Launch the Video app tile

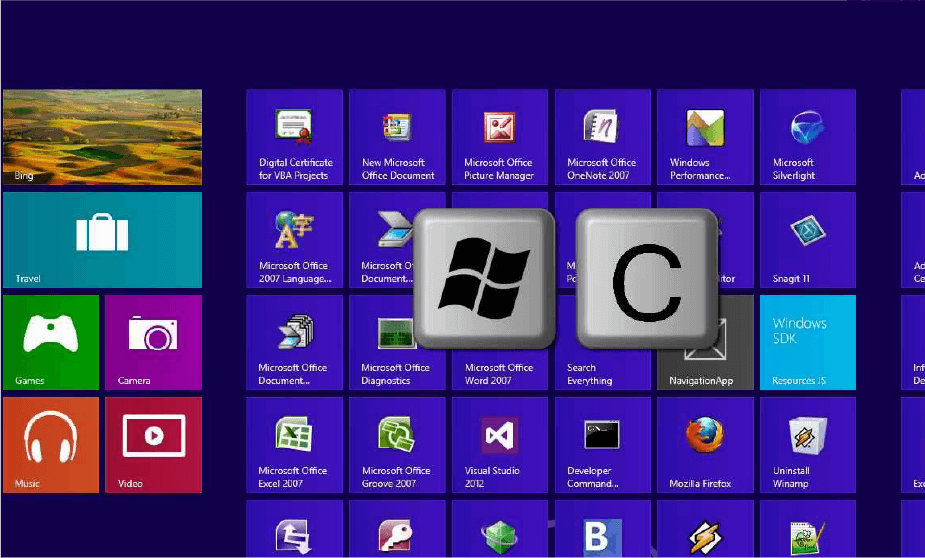(153, 444)
